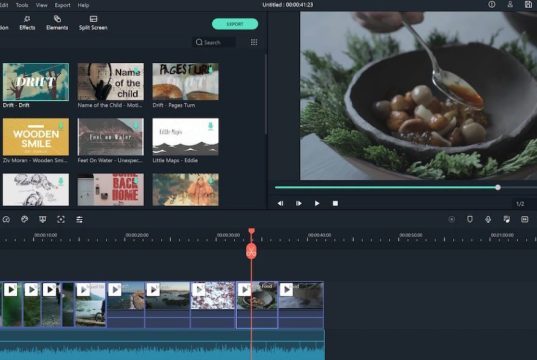Click the motion tracking focus icon
Viewport: 537px width, 360px height.
(61, 220)
